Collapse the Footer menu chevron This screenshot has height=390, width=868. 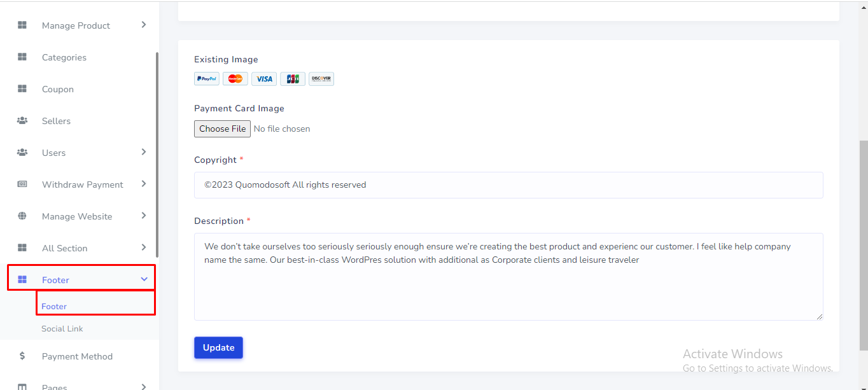pyautogui.click(x=144, y=279)
